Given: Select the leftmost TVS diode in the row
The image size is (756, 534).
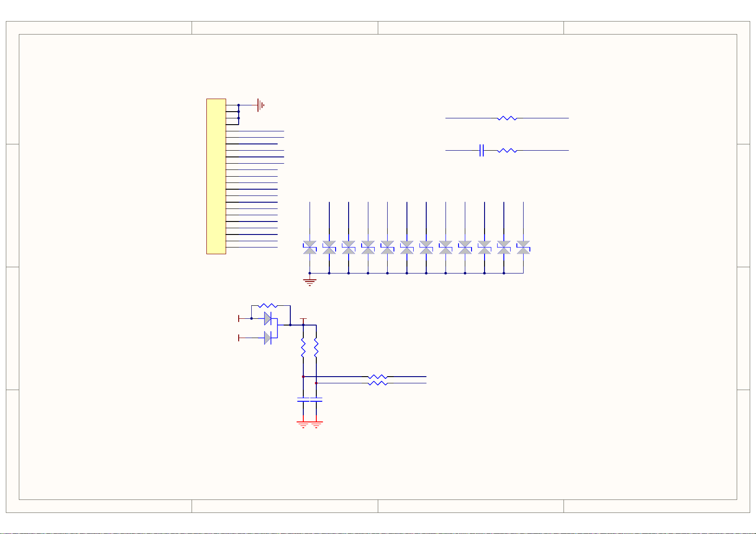Looking at the screenshot, I should pos(310,247).
